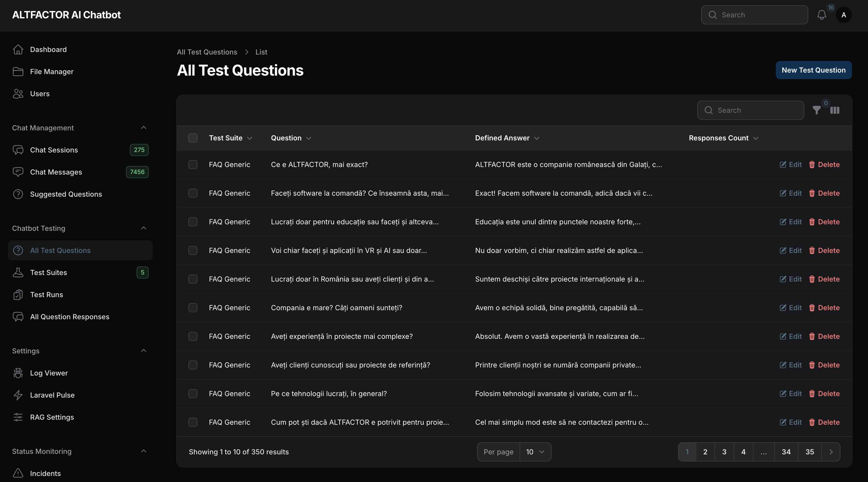Open RAG Settings via its sliders icon
The height and width of the screenshot is (482, 868).
tap(18, 417)
